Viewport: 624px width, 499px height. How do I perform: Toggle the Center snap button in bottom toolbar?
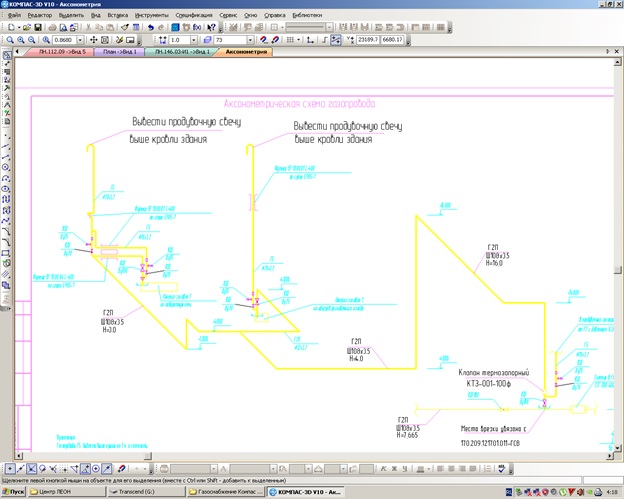pyautogui.click(x=96, y=469)
